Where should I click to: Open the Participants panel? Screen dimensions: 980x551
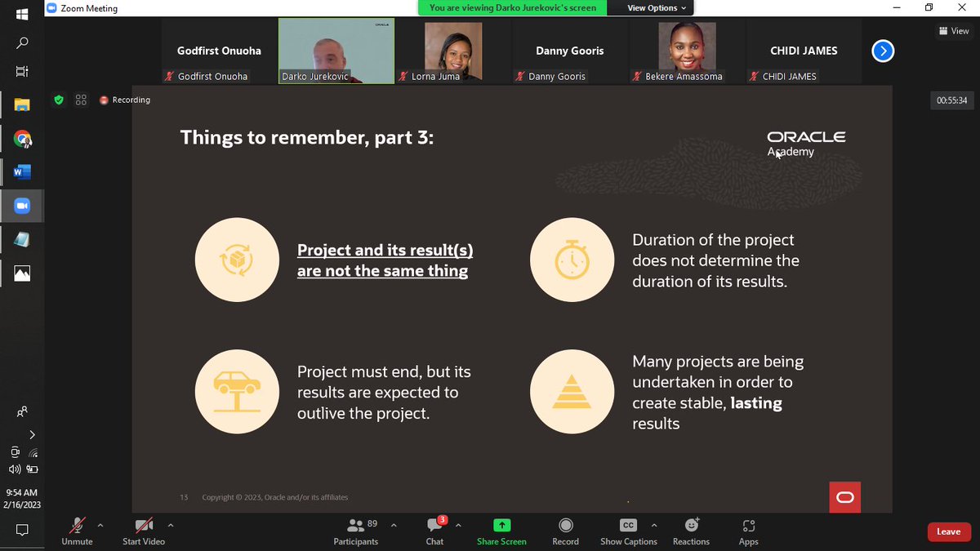[356, 531]
